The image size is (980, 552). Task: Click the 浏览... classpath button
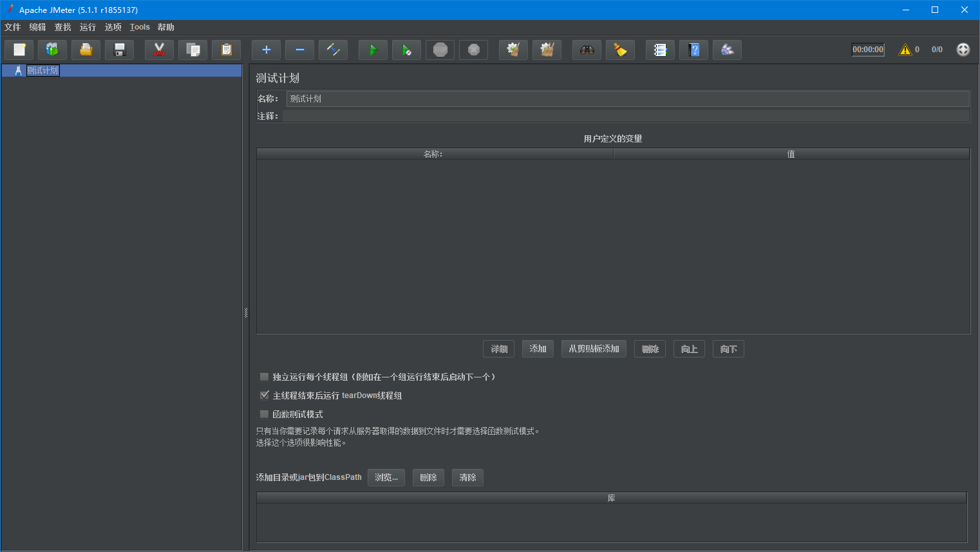[386, 477]
